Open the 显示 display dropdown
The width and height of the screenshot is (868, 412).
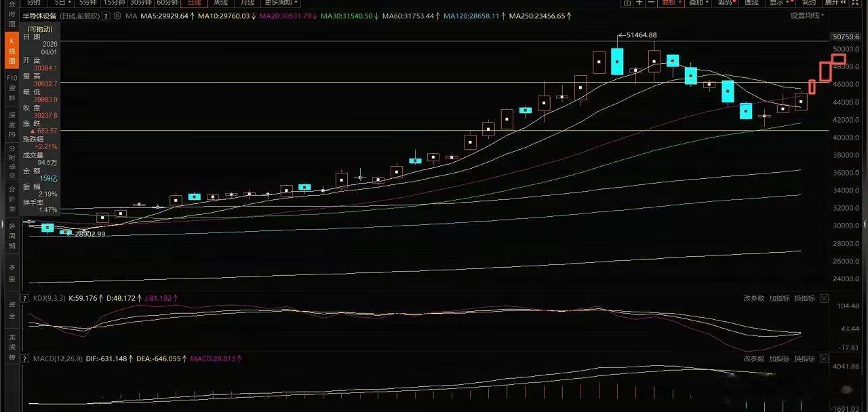(778, 3)
